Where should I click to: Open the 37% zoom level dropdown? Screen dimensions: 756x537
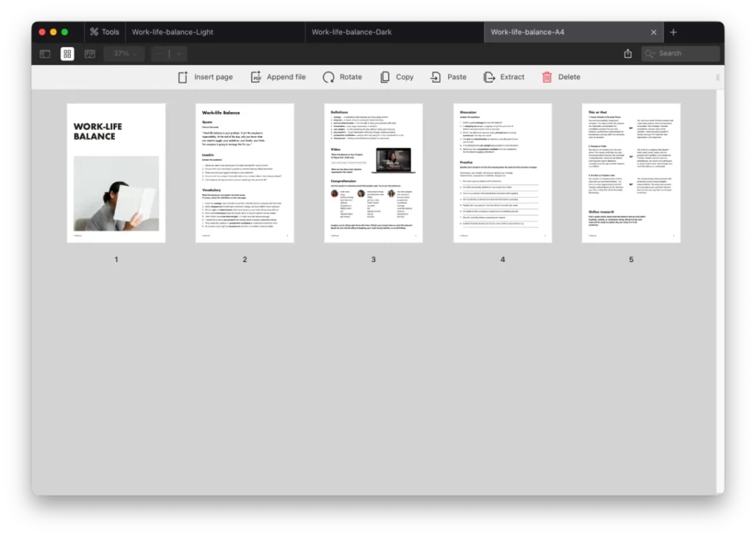coord(123,54)
